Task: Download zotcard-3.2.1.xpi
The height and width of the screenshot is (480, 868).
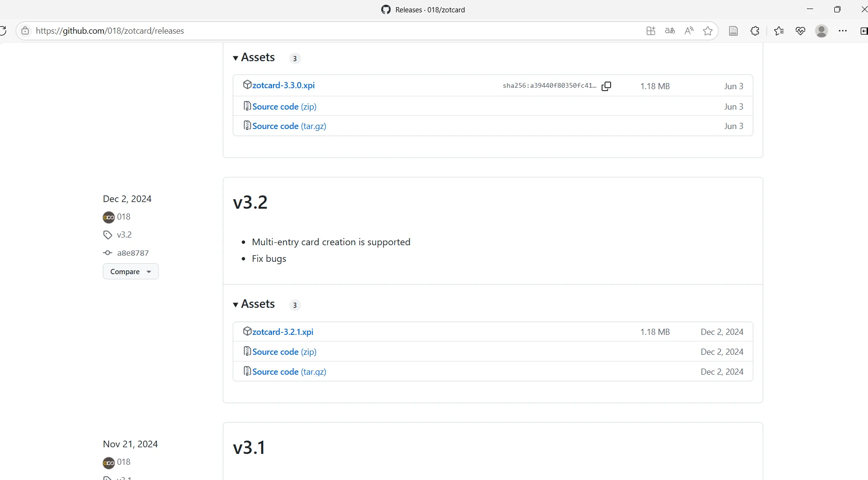Action: coord(283,332)
